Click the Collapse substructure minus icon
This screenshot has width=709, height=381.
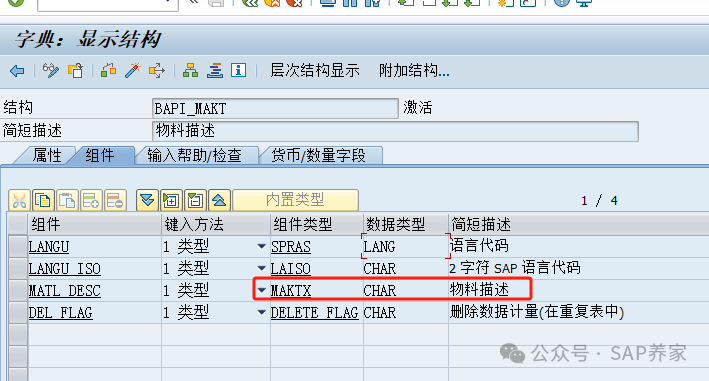[195, 200]
